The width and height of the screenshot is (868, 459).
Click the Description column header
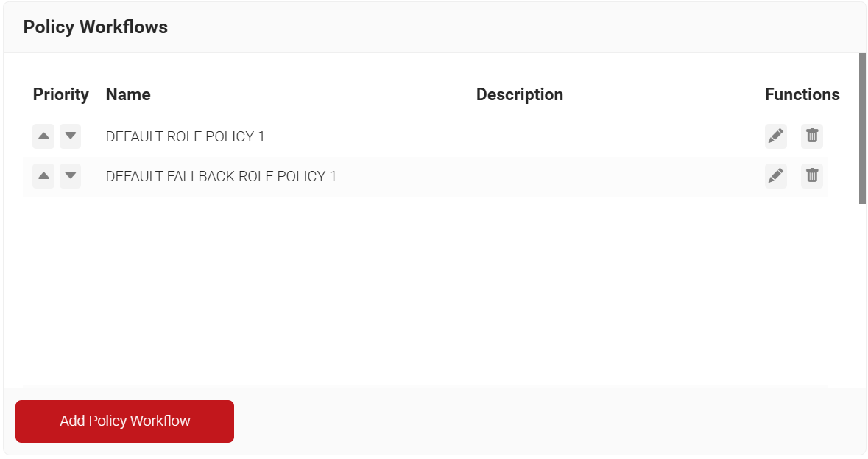coord(519,95)
